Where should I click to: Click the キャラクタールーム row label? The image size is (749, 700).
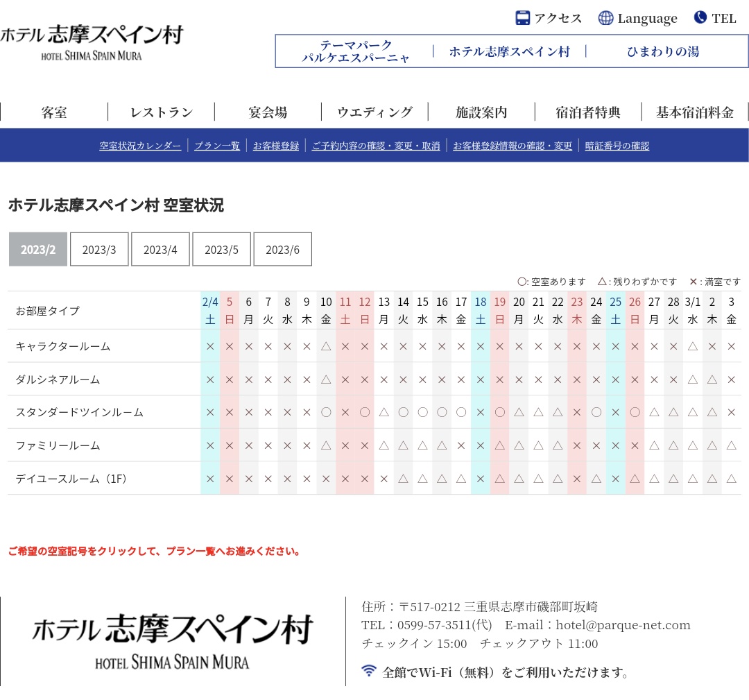(x=63, y=346)
